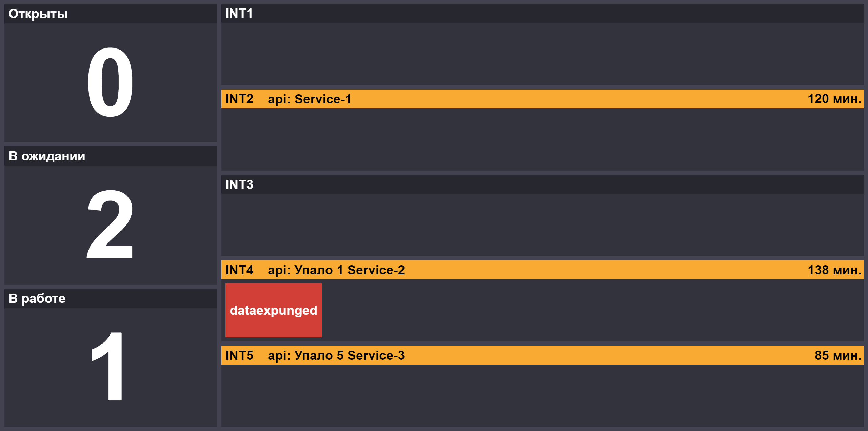Click the red dataexpunged tile
Viewport: 868px width, 431px height.
point(273,310)
